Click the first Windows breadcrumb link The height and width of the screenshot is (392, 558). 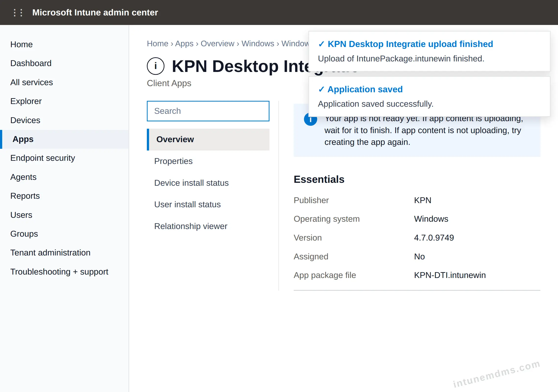pyautogui.click(x=258, y=44)
